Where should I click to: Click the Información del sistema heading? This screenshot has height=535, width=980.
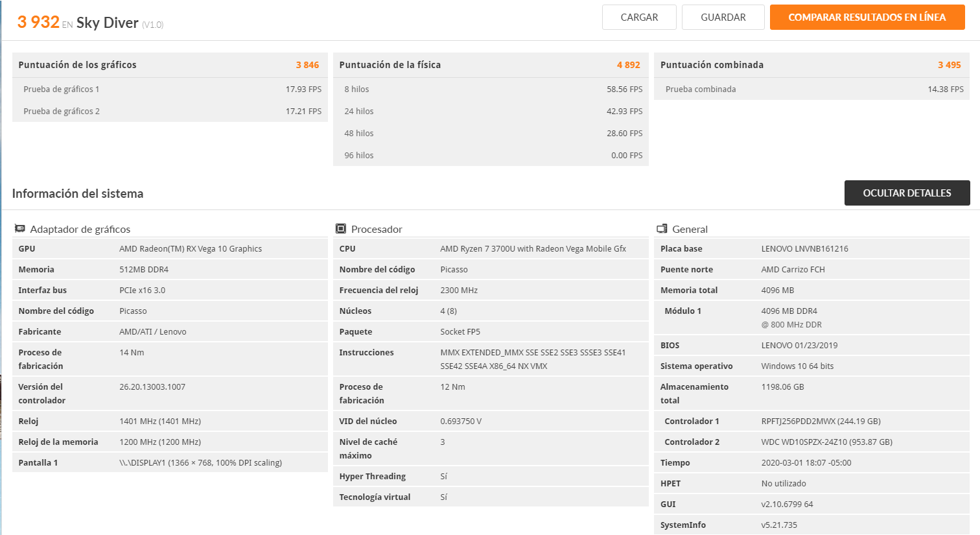(x=78, y=193)
